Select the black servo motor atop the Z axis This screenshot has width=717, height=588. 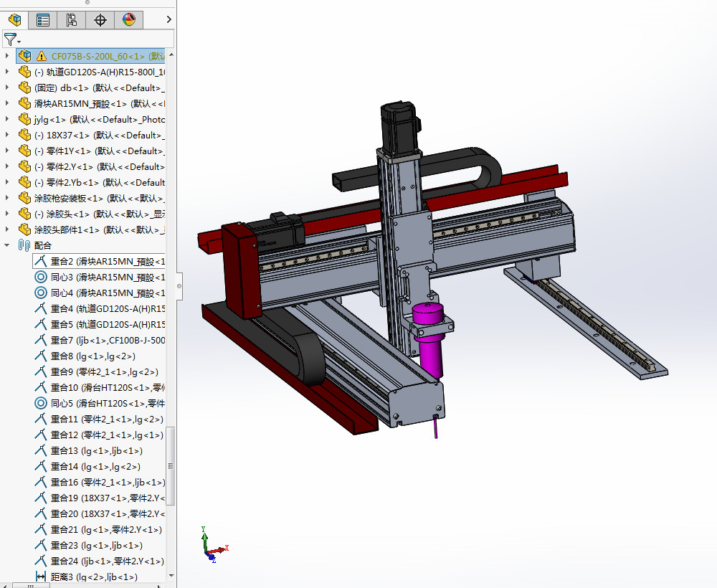400,128
